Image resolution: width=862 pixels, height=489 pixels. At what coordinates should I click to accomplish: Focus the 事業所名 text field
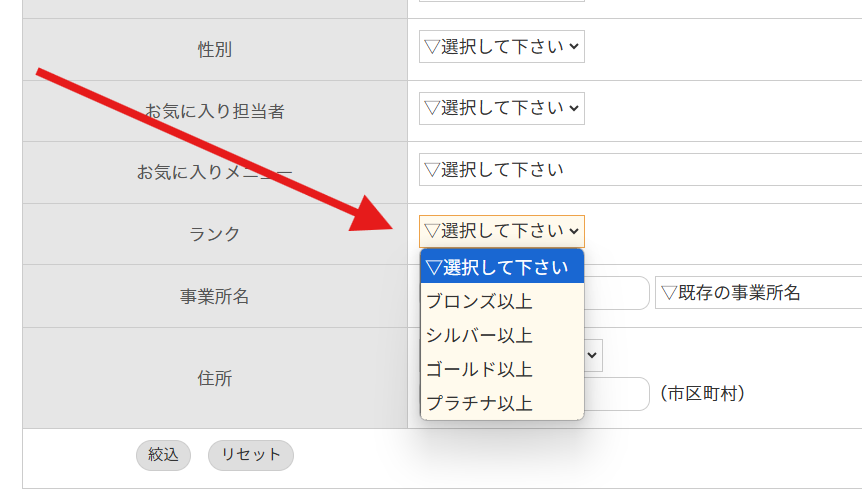pyautogui.click(x=616, y=293)
